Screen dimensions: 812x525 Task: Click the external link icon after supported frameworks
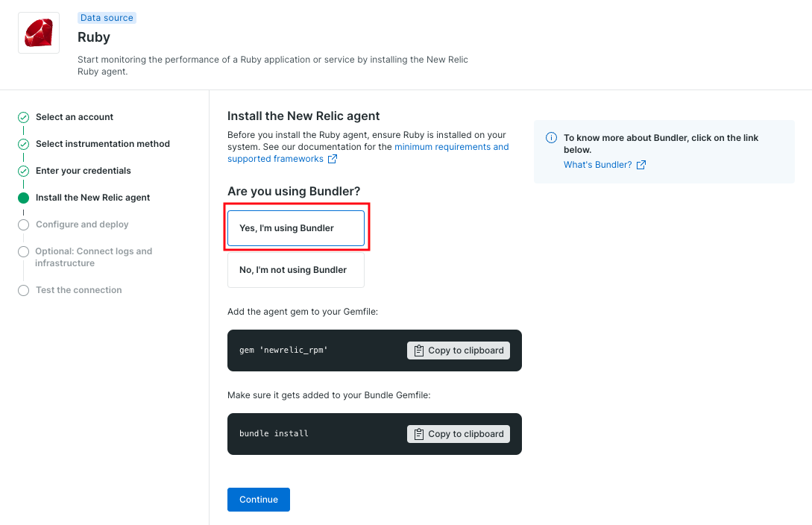[x=333, y=159]
